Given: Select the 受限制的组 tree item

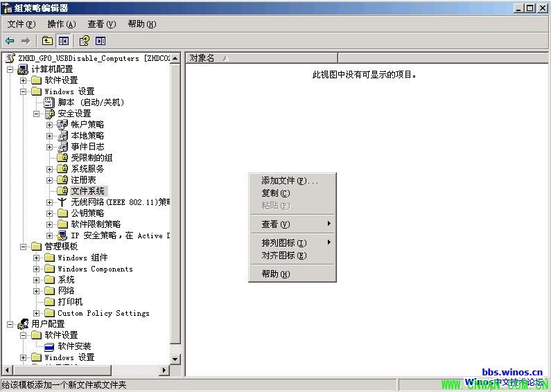Looking at the screenshot, I should tap(91, 158).
